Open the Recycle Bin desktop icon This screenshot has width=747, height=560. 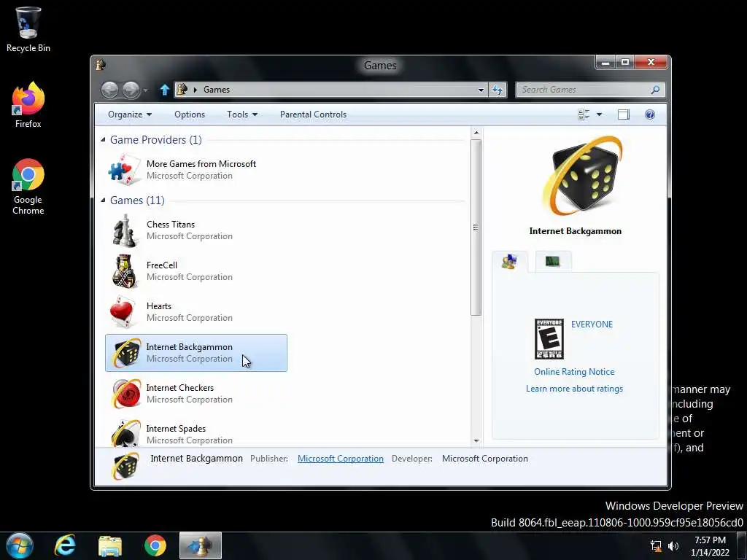[28, 29]
